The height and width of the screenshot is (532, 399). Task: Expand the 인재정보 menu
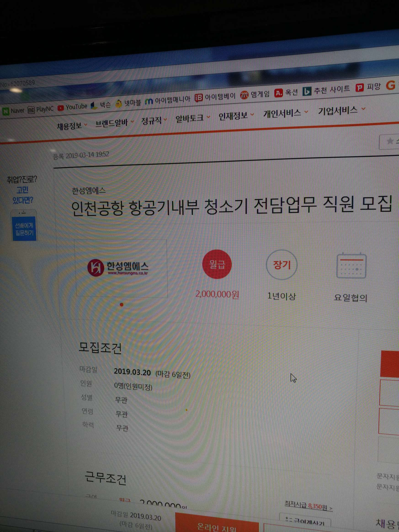[236, 116]
